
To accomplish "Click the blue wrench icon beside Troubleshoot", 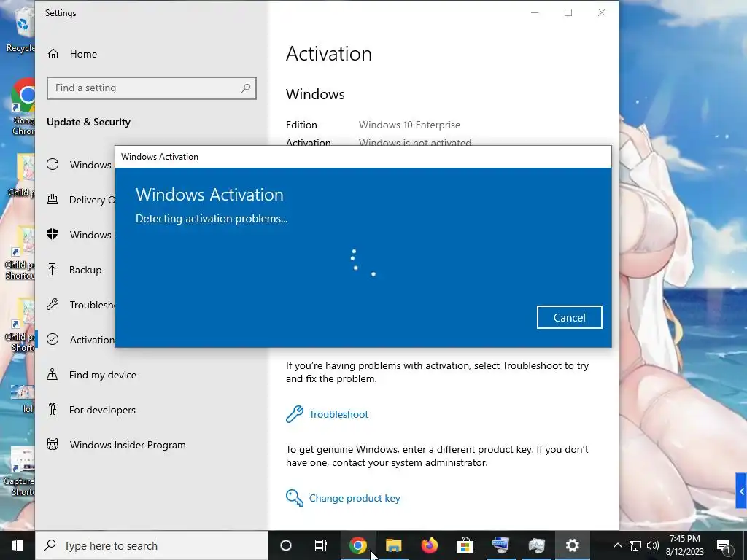I will click(x=295, y=414).
